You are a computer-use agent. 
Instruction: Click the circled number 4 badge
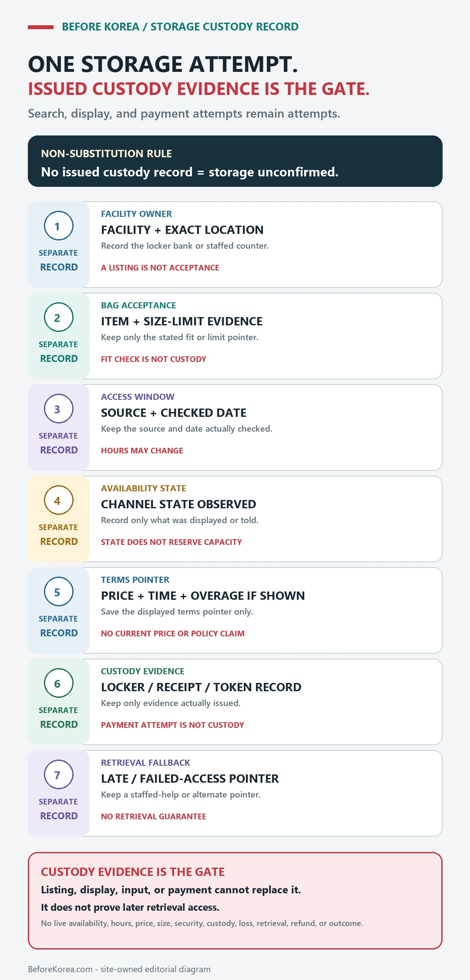(58, 500)
